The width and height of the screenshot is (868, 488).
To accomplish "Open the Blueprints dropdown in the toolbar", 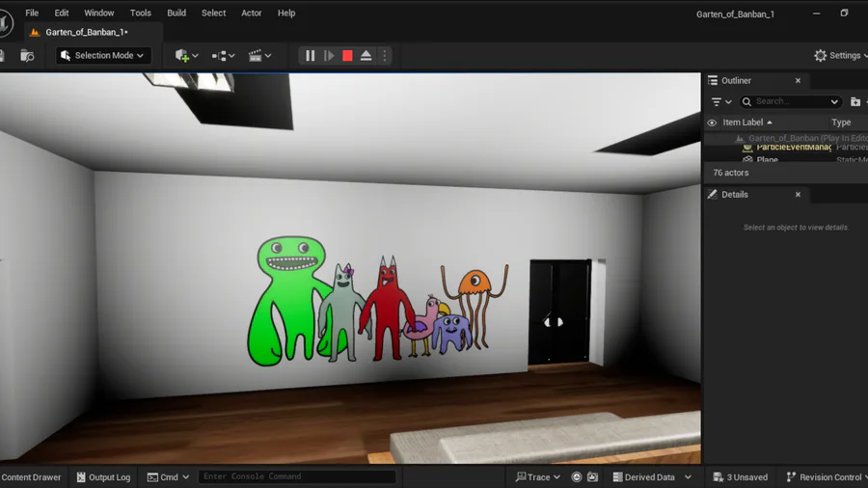I will [x=223, y=55].
